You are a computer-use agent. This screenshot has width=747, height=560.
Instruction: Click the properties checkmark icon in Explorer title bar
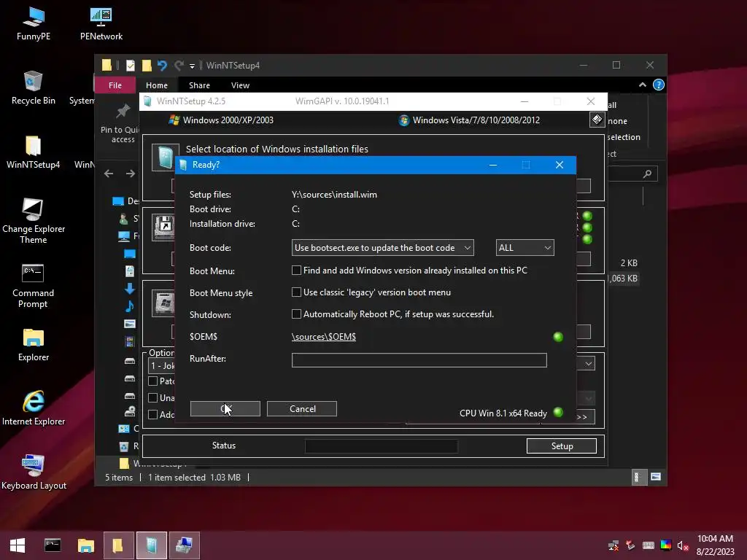[x=130, y=65]
